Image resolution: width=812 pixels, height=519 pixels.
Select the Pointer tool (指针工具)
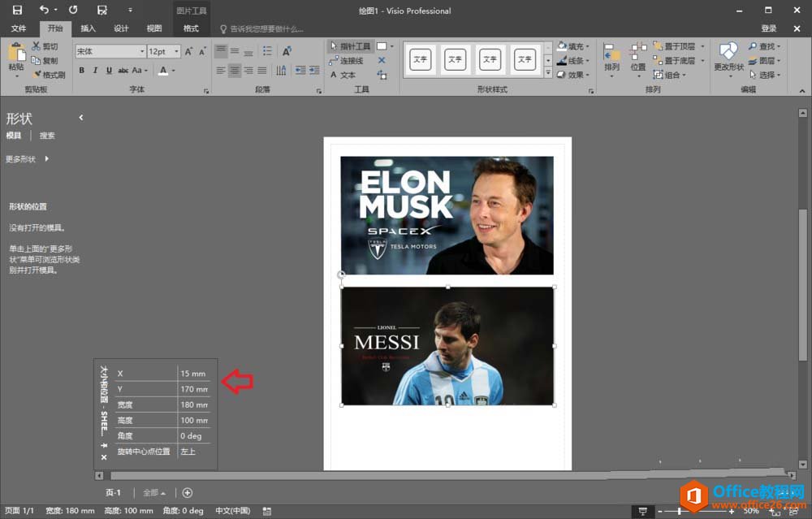(350, 46)
